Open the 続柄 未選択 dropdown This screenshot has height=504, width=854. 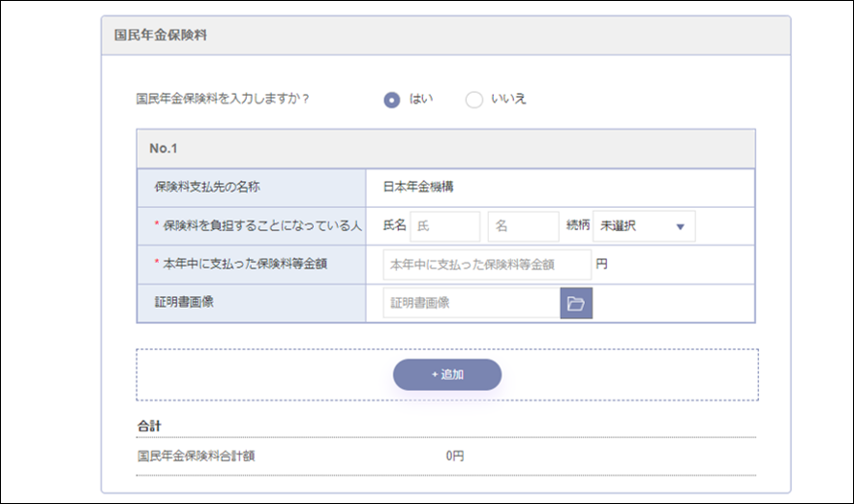point(643,226)
